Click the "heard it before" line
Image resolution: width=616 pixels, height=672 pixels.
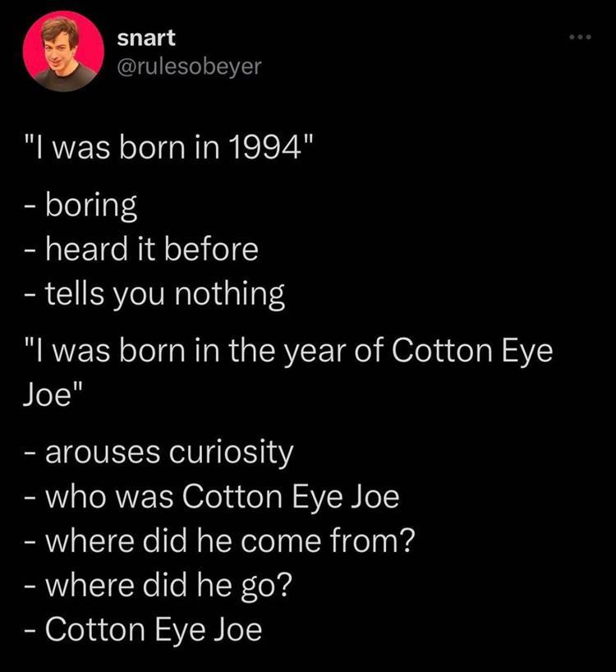click(140, 249)
